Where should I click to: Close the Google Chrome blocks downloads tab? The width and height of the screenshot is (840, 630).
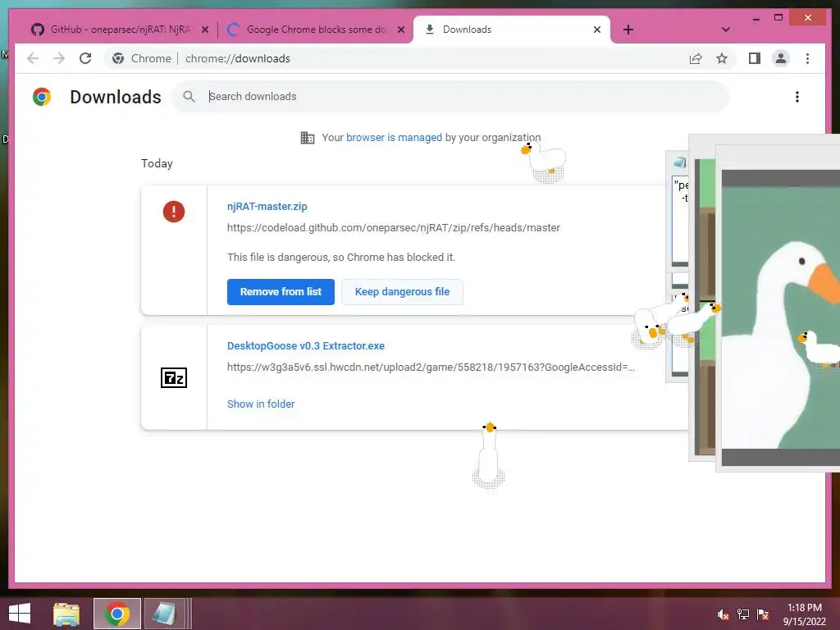(400, 30)
